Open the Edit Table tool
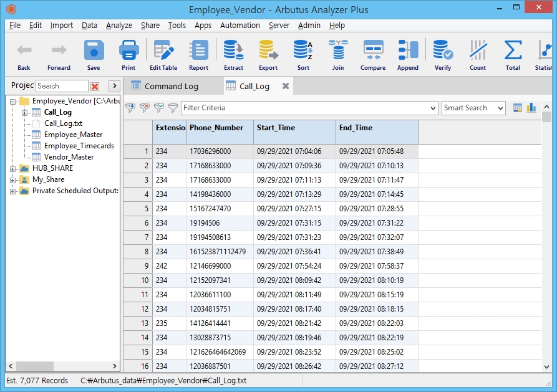This screenshot has height=392, width=557. 163,55
